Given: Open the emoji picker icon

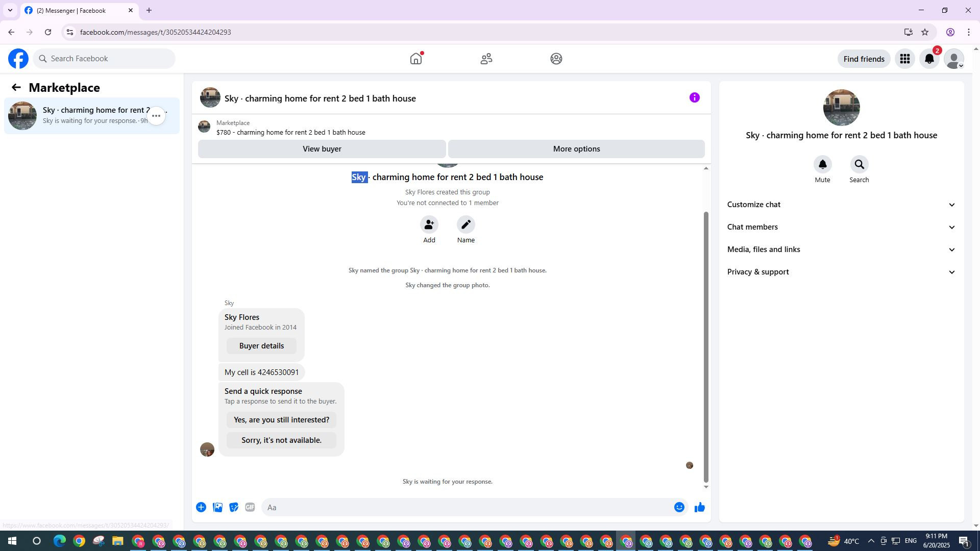Looking at the screenshot, I should 679,507.
